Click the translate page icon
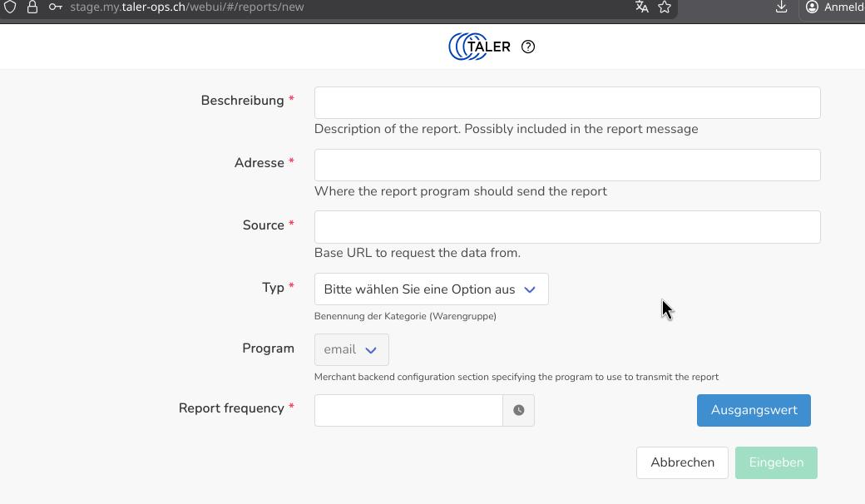The image size is (865, 504). click(x=641, y=7)
